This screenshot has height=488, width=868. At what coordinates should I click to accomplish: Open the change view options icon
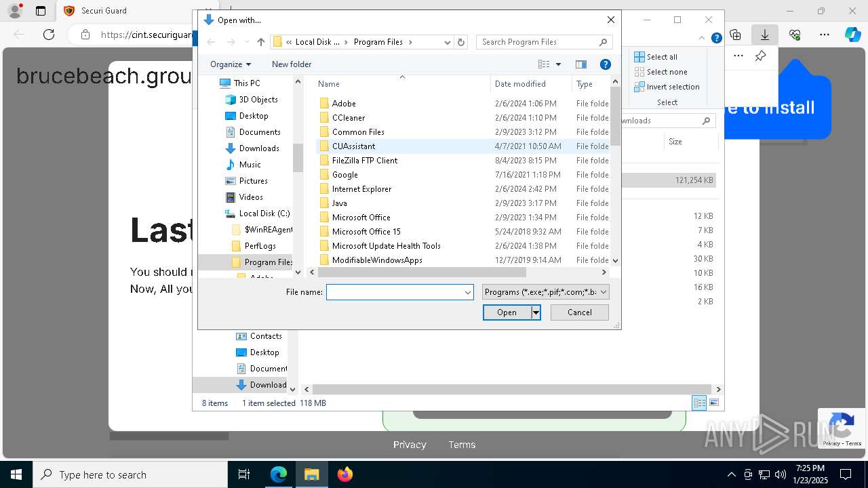pos(544,64)
